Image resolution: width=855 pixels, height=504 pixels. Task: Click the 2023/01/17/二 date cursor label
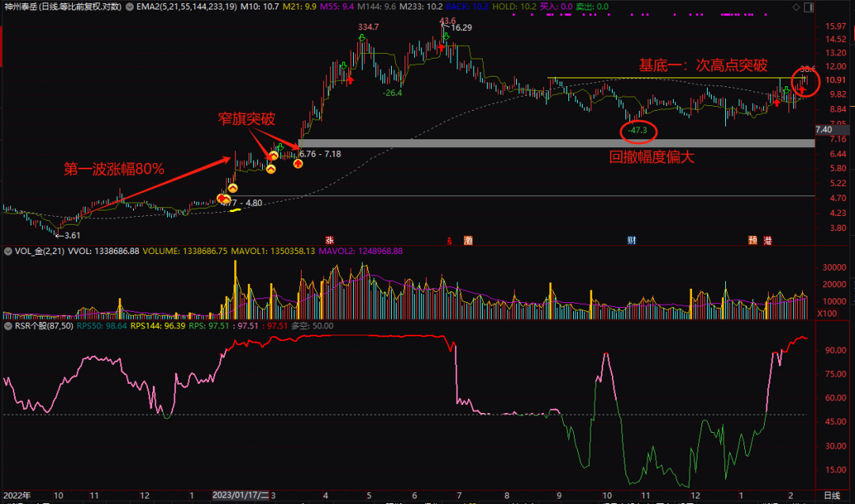pos(241,495)
